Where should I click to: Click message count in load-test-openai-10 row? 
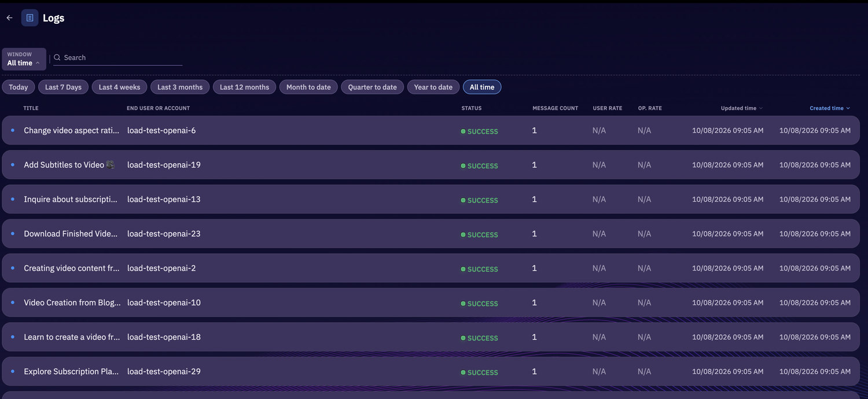click(x=535, y=302)
